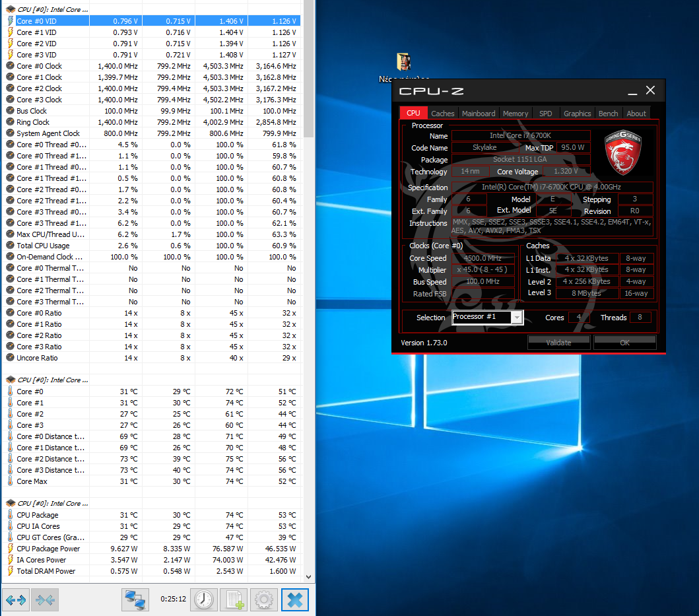The width and height of the screenshot is (699, 616).
Task: Click the CPU GT Cores thermometer icon
Action: pyautogui.click(x=11, y=537)
